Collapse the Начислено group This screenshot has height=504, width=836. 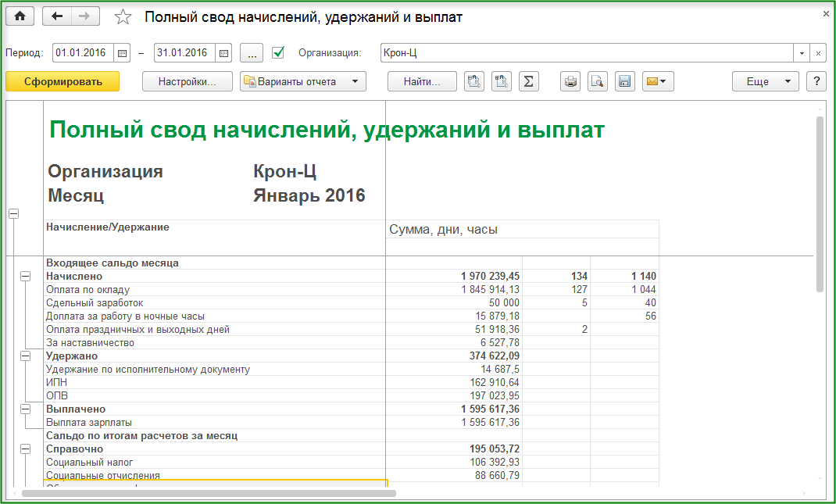[25, 276]
